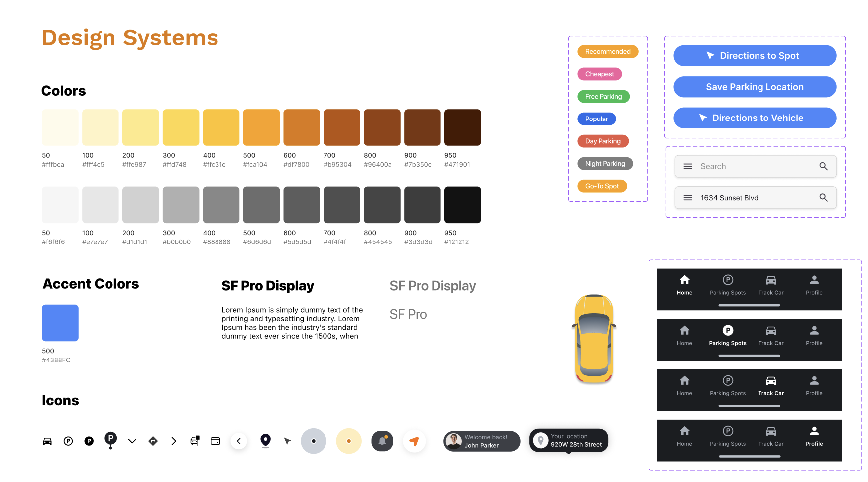Click the right-pointing chevron icon

click(174, 441)
